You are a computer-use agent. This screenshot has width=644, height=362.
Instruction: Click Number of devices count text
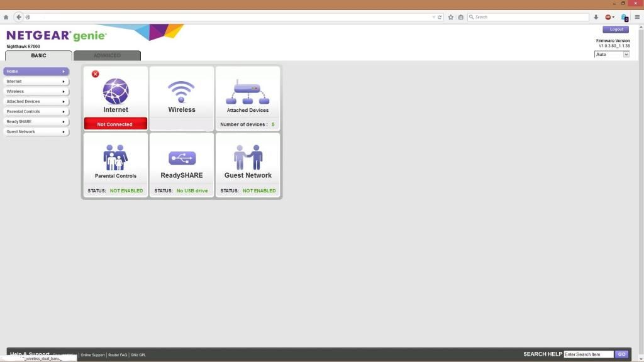click(x=247, y=124)
